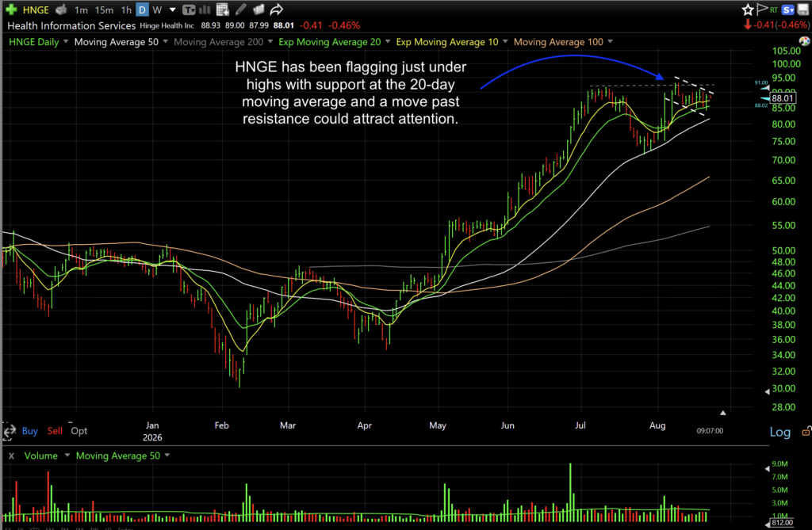Flag HNGE using the flag icon
The image size is (812, 530).
click(x=762, y=10)
